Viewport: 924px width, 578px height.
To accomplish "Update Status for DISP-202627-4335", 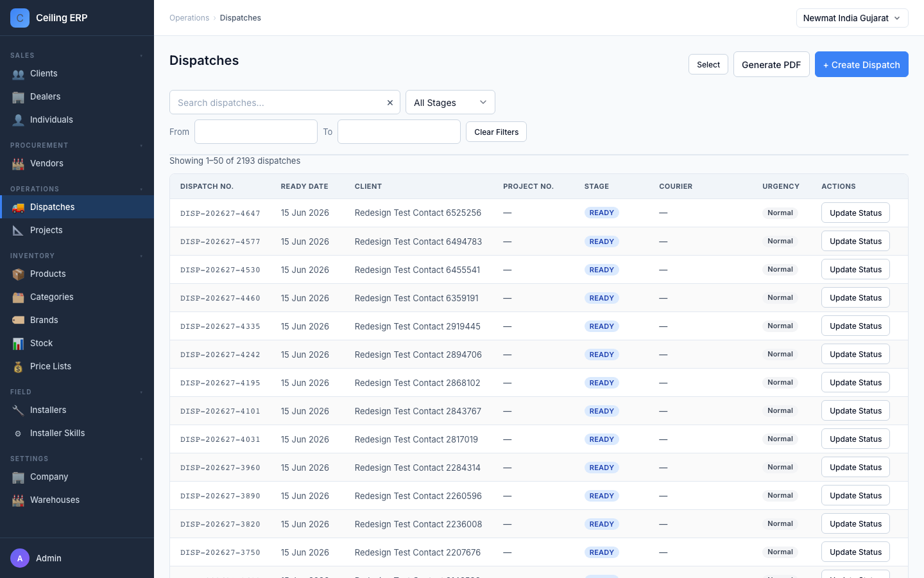I will click(855, 326).
